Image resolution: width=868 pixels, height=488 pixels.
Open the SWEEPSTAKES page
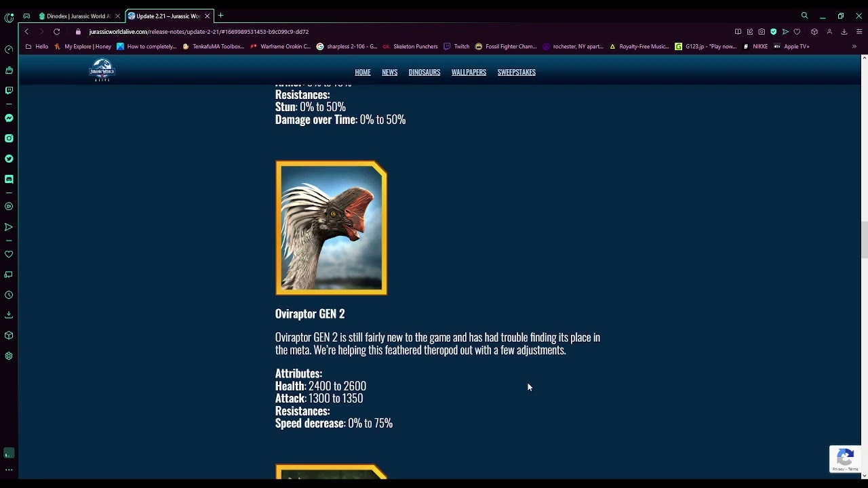tap(517, 73)
